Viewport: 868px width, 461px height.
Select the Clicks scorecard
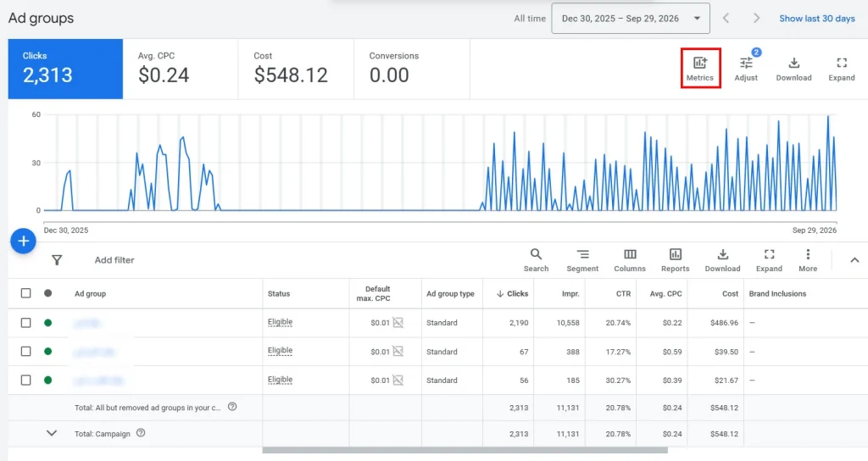(x=65, y=69)
